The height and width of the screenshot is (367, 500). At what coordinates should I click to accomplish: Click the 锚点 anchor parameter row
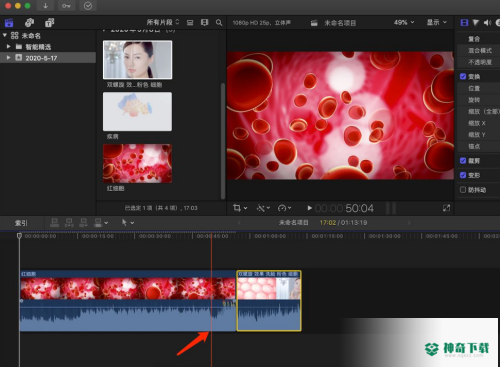click(x=479, y=146)
